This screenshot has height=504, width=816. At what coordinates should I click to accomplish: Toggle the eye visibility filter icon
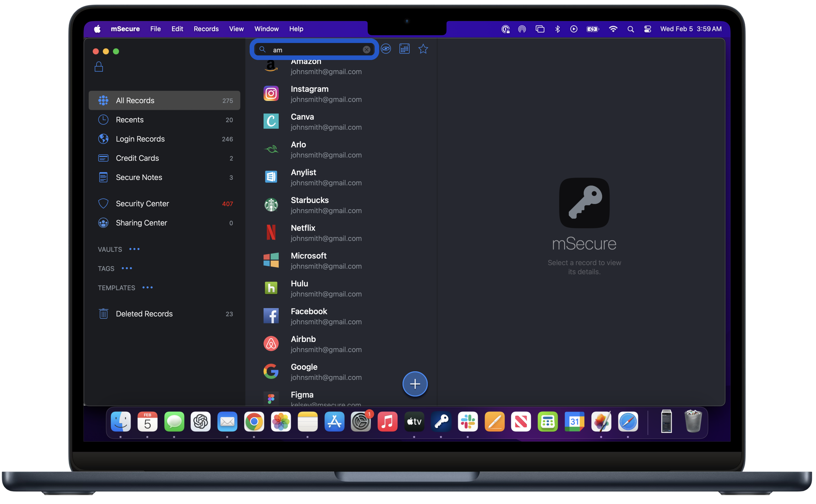[386, 49]
